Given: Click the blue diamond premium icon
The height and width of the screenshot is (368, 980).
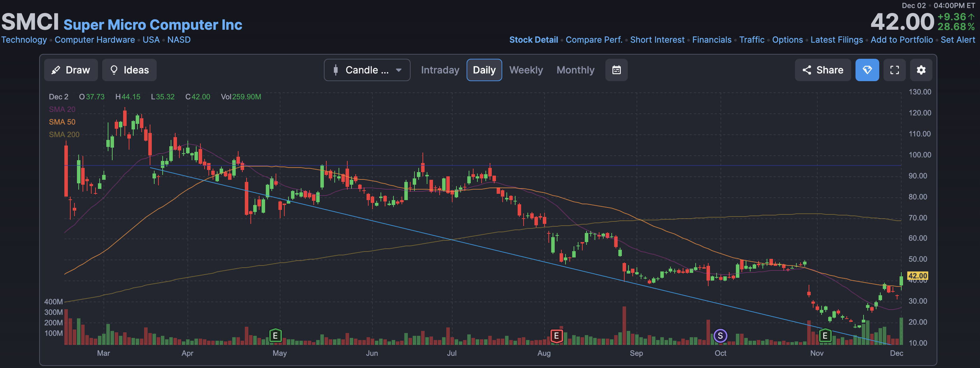Looking at the screenshot, I should [x=867, y=70].
